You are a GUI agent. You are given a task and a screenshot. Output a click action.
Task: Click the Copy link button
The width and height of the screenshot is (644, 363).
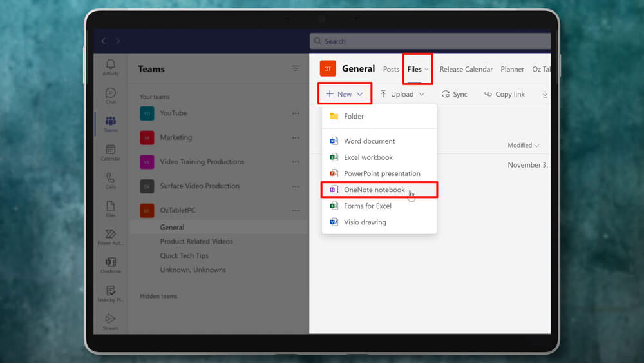504,94
